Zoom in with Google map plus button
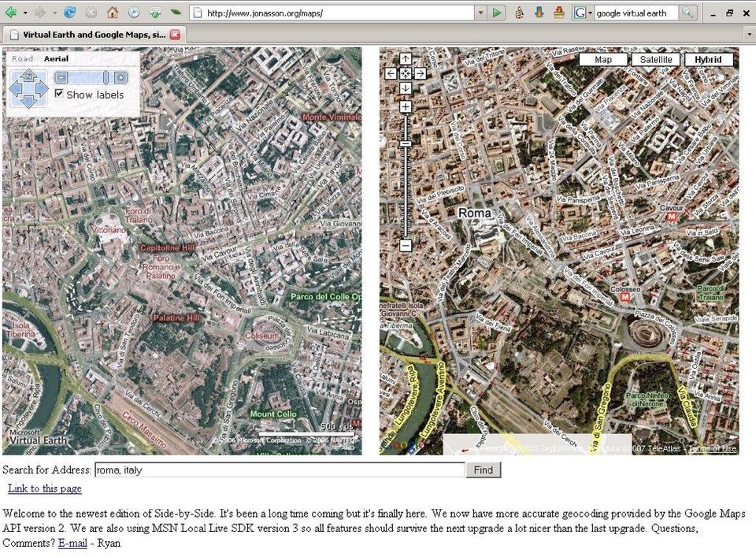 (406, 106)
